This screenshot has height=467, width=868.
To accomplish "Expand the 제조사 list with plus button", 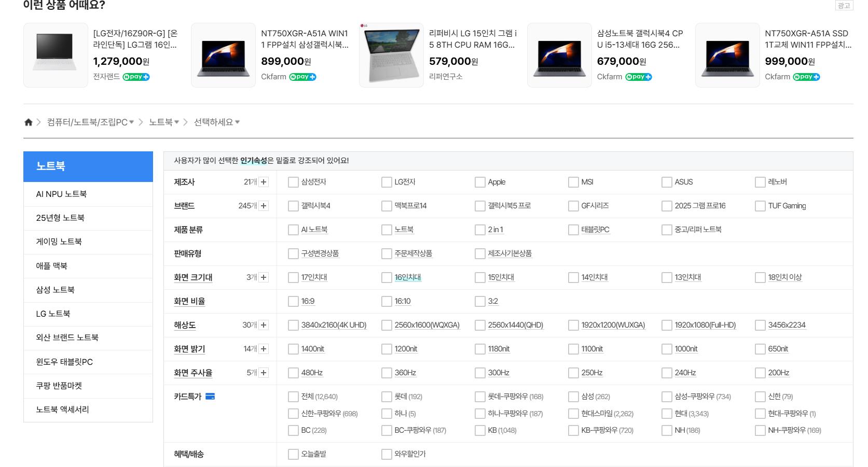I will (264, 182).
